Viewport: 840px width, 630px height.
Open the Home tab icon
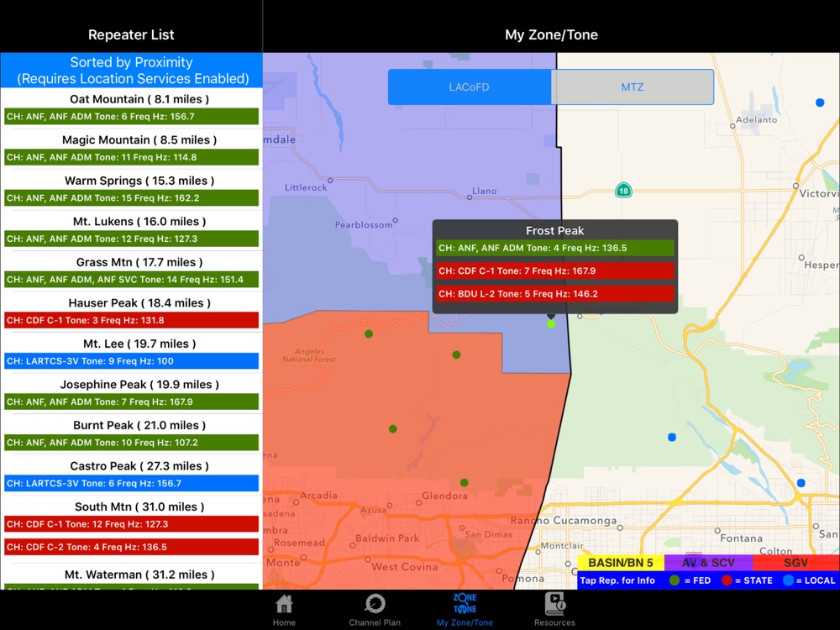(284, 609)
